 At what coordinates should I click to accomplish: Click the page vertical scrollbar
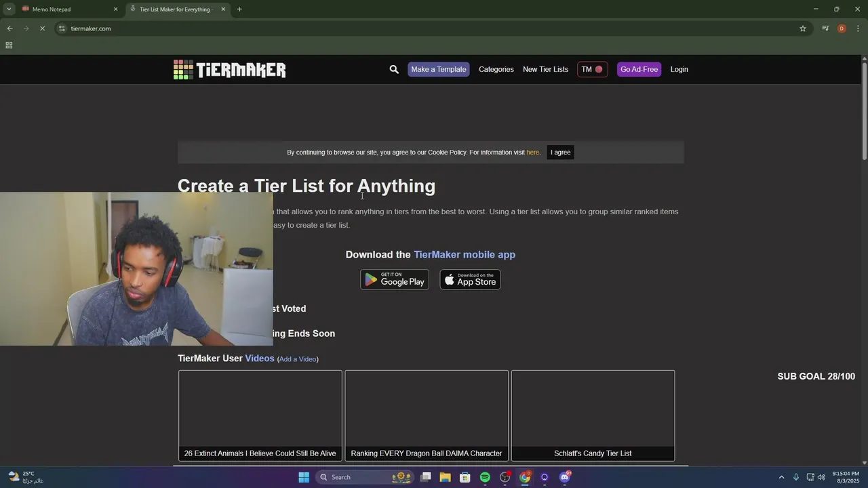click(x=865, y=112)
